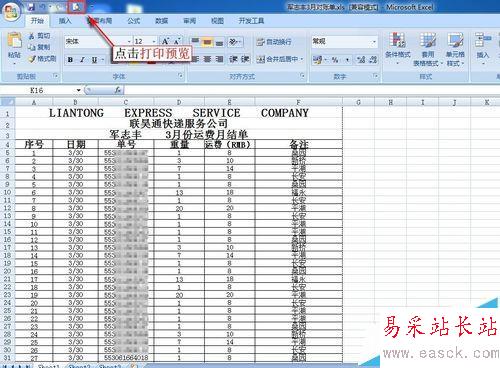This screenshot has height=368, width=500.
Task: Open Conditional Formatting (条件格式)
Action: (x=397, y=48)
